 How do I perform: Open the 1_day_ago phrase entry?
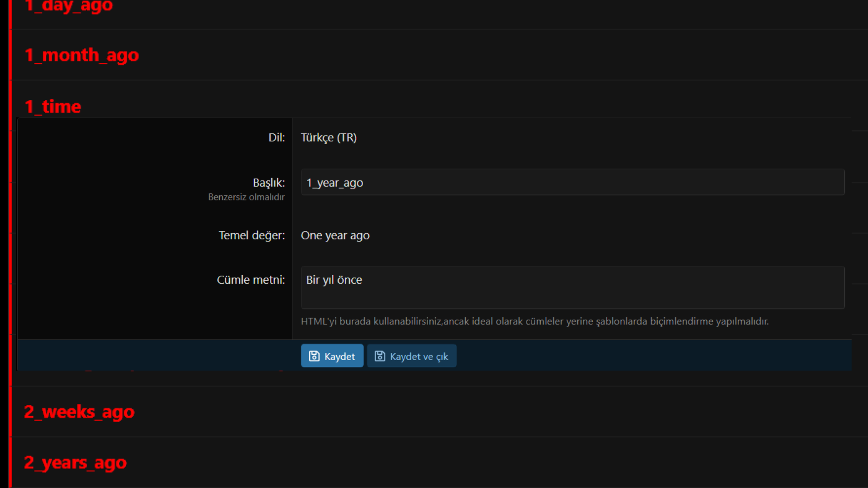click(69, 6)
